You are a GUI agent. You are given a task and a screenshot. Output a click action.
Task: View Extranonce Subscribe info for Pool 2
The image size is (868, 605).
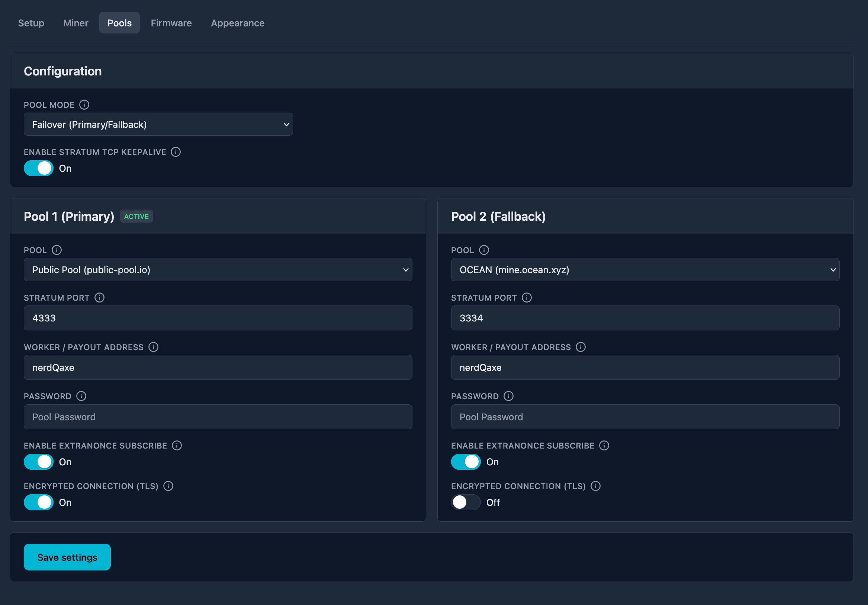click(x=604, y=446)
